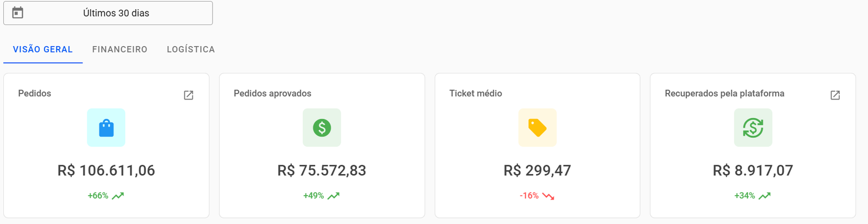The width and height of the screenshot is (868, 224).
Task: Click the R$ 8.917,07 recovered value
Action: tap(753, 171)
